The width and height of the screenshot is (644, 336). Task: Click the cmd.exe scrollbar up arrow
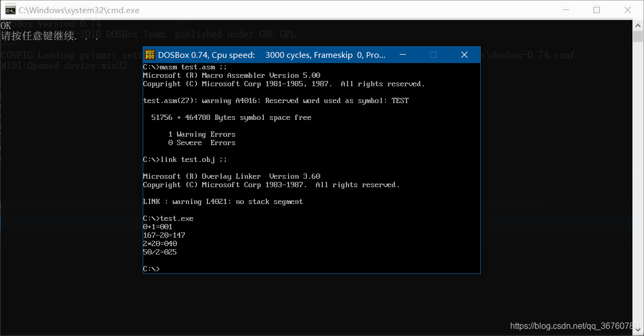(x=638, y=26)
